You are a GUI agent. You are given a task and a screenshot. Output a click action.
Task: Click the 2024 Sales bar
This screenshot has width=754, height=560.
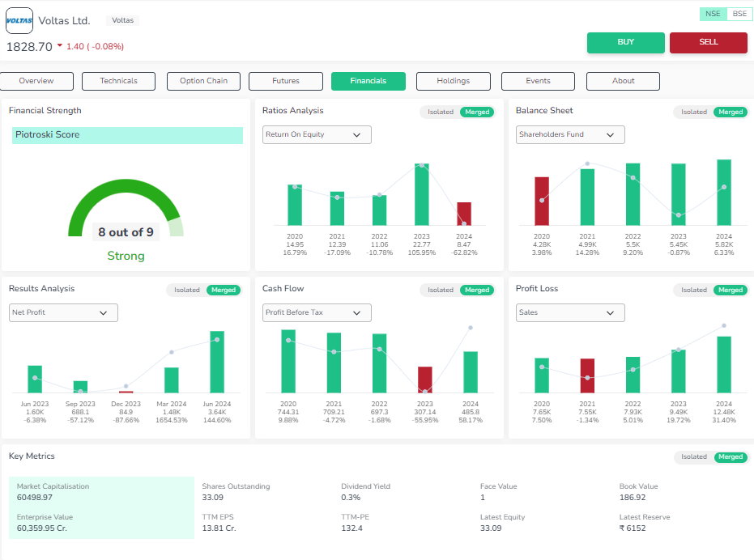tap(724, 365)
